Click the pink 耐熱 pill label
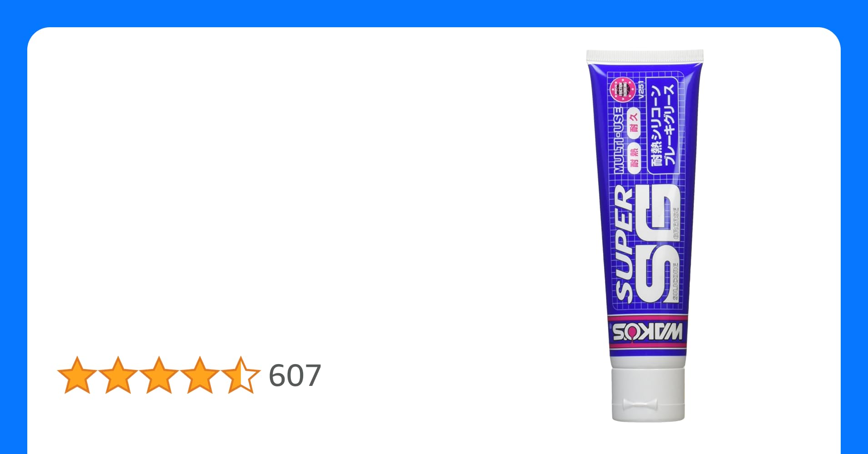The width and height of the screenshot is (868, 454). tap(634, 158)
